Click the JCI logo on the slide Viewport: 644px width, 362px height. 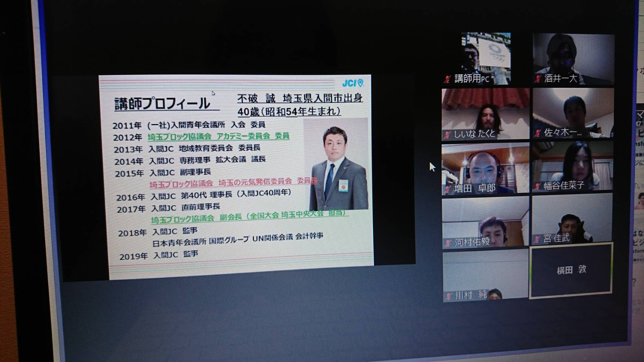[x=353, y=83]
